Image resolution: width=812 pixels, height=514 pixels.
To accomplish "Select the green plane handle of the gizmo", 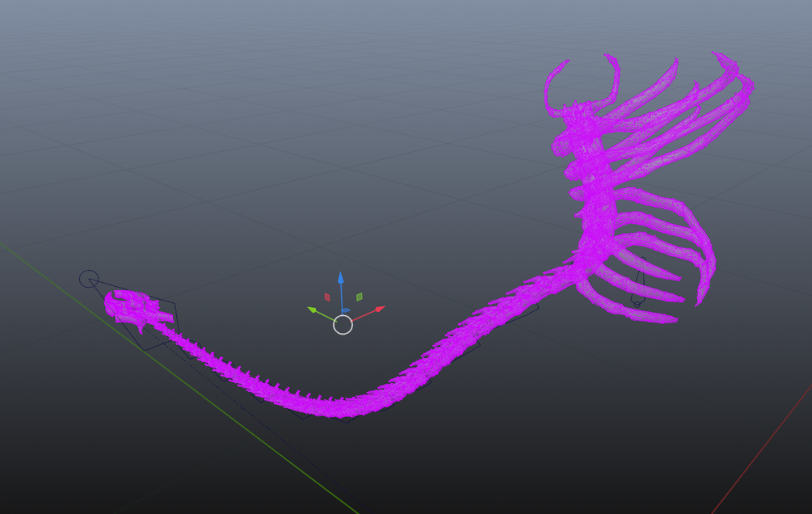I will coord(360,297).
